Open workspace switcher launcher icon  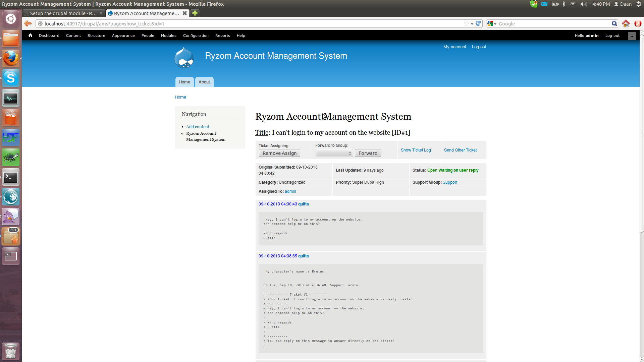pos(11,256)
